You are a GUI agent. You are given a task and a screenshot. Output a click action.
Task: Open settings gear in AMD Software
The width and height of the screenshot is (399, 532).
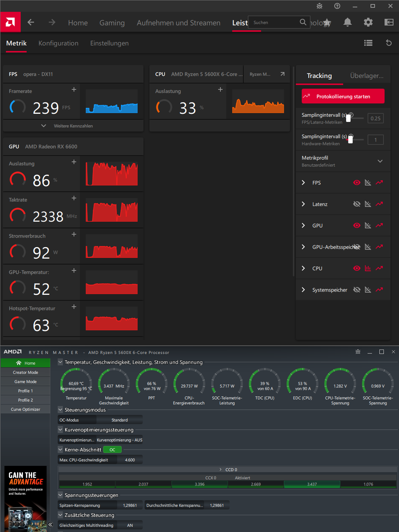[368, 22]
